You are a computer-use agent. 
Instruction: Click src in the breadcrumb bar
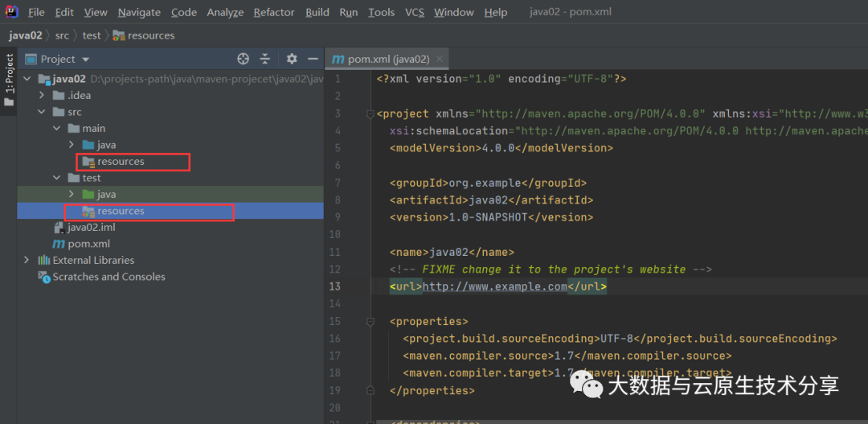point(62,35)
